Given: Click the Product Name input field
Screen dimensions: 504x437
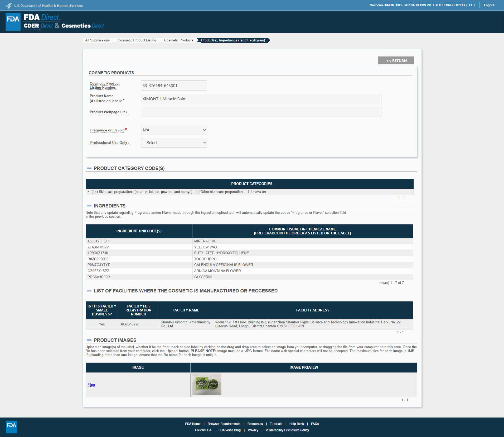Looking at the screenshot, I should pyautogui.click(x=261, y=99).
